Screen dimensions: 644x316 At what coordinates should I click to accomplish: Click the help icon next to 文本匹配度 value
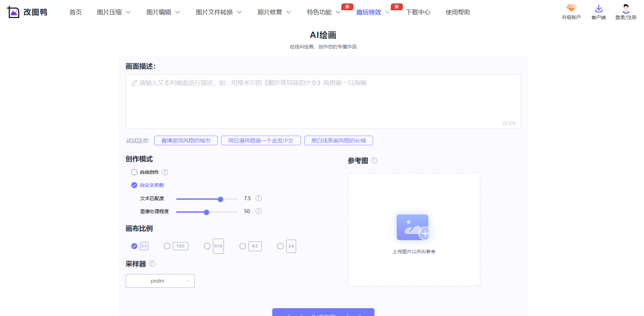258,198
